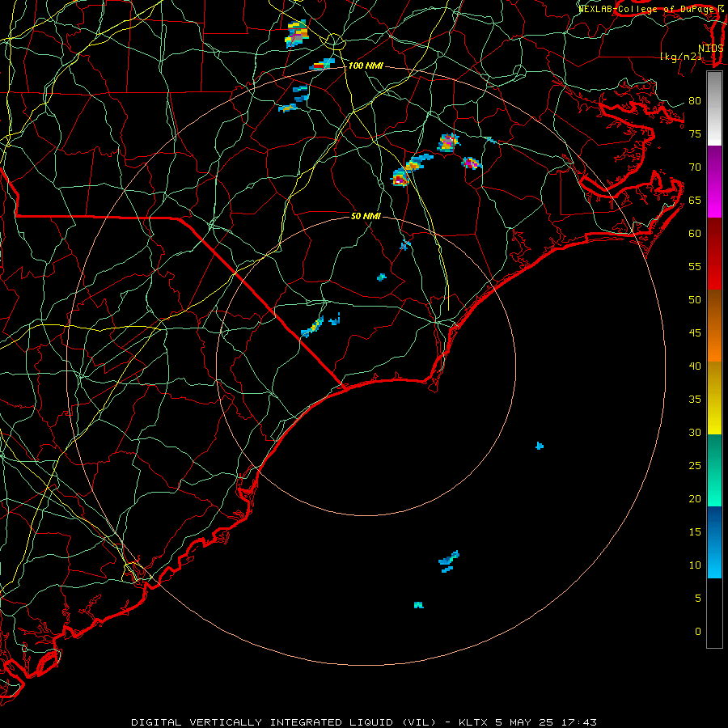Click the 100 NMI range ring label
728x728 pixels.
(366, 66)
